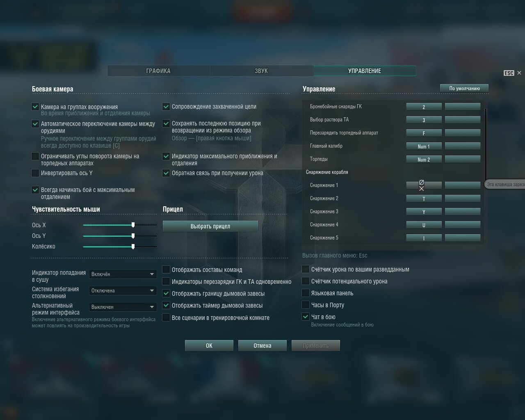Click the Колёсико sensitivity slider handle
Viewport: 525px width, 420px height.
pos(133,247)
